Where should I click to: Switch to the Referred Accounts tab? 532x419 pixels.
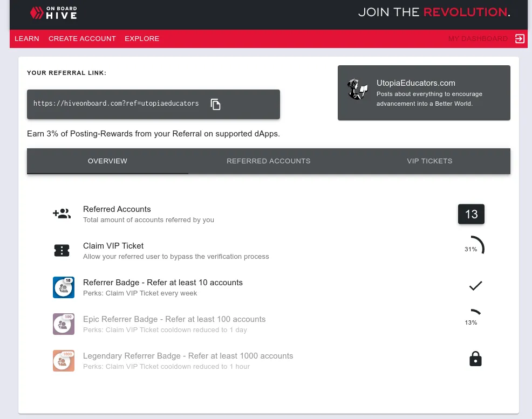[268, 161]
